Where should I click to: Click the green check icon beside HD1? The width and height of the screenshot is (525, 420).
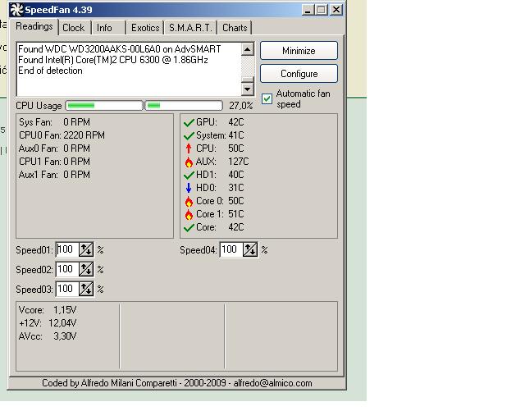189,175
